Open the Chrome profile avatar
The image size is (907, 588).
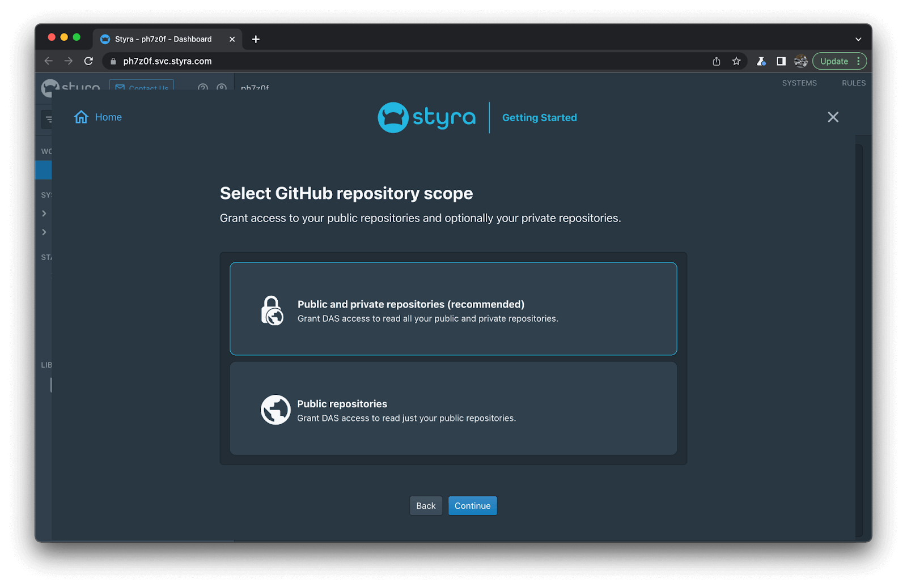pos(800,61)
